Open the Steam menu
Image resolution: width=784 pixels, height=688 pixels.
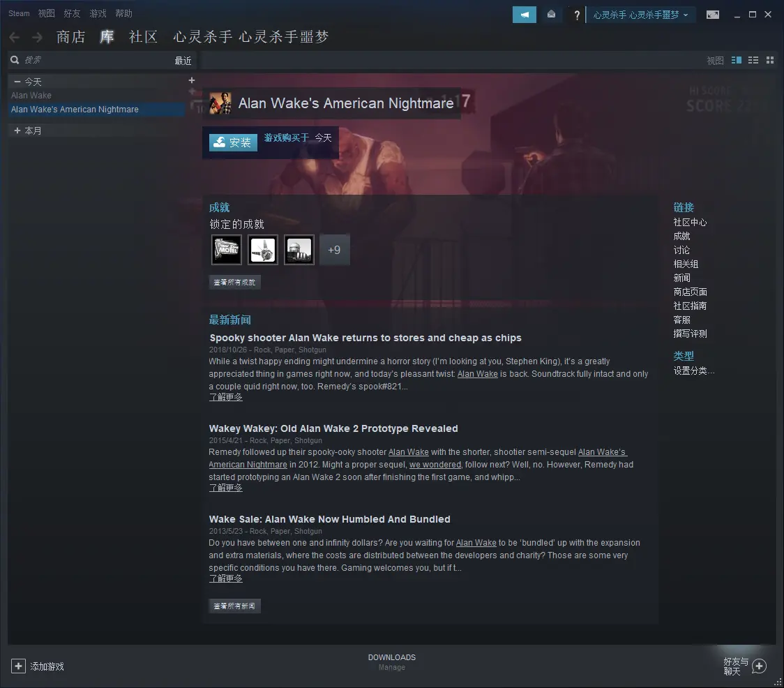(x=19, y=13)
